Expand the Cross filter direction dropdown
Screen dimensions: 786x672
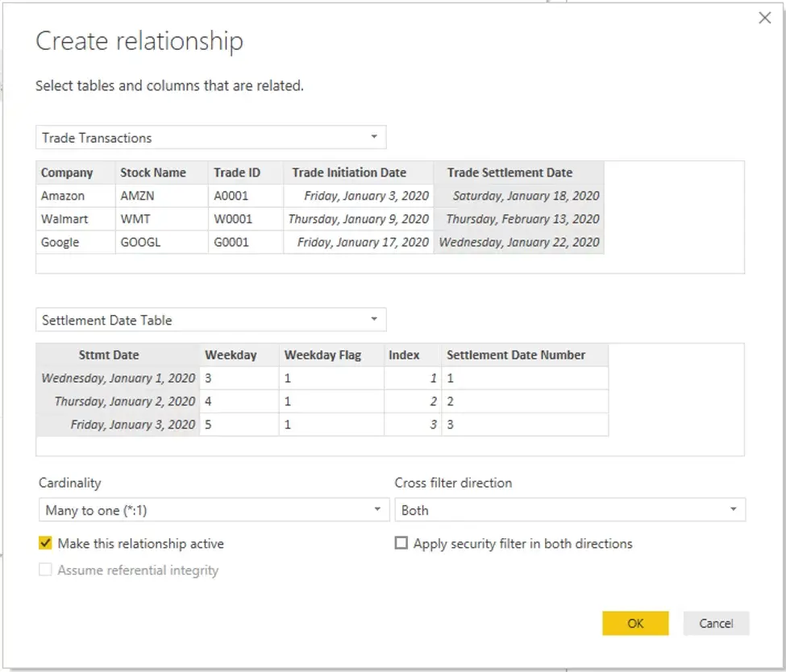pyautogui.click(x=570, y=509)
